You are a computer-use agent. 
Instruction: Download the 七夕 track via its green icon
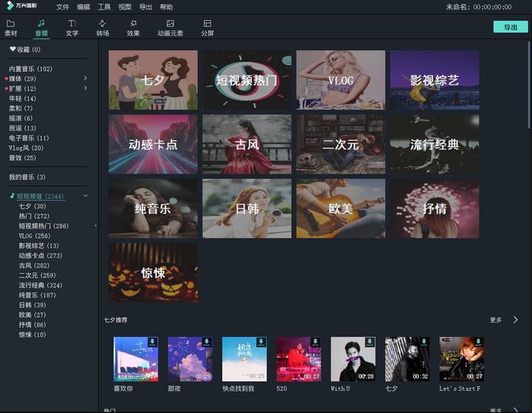424,342
